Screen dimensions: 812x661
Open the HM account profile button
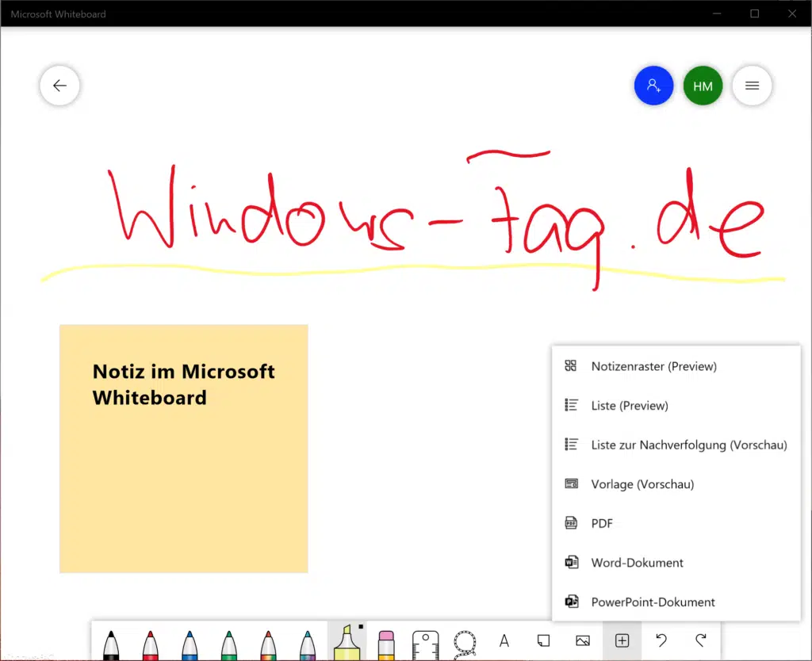(703, 86)
